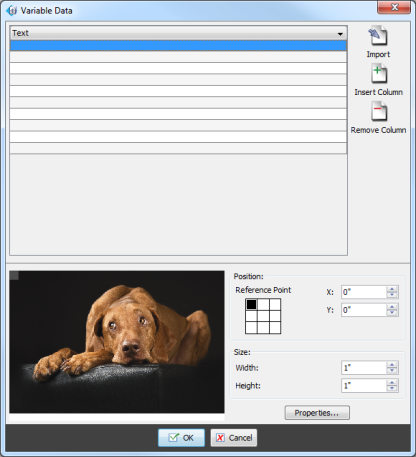The height and width of the screenshot is (457, 416).
Task: Confirm with the OK button
Action: point(181,438)
